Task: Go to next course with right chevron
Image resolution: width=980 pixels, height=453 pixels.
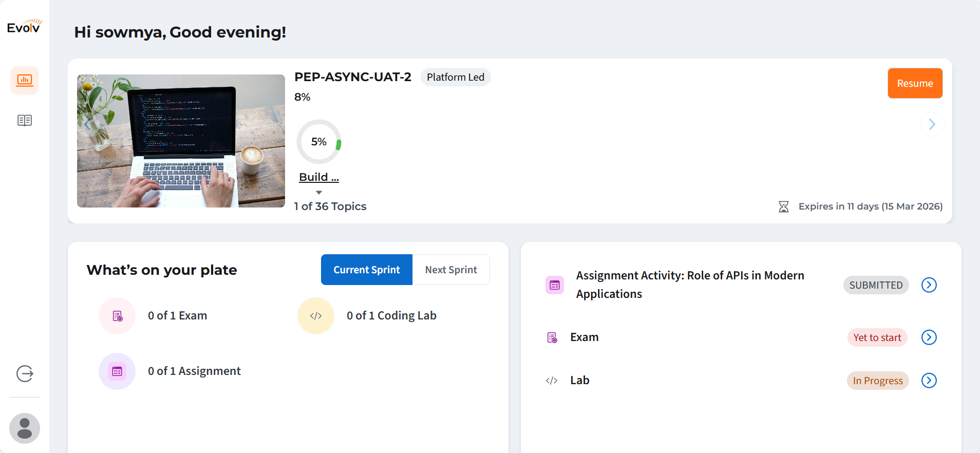Action: [932, 124]
